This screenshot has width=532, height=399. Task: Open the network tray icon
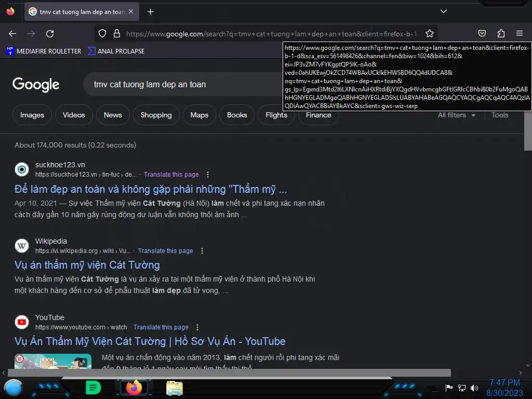pos(461,388)
